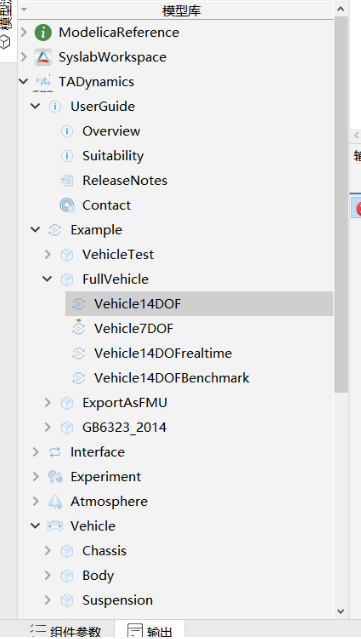Expand the Suspension package
The width and height of the screenshot is (361, 639).
click(x=48, y=600)
